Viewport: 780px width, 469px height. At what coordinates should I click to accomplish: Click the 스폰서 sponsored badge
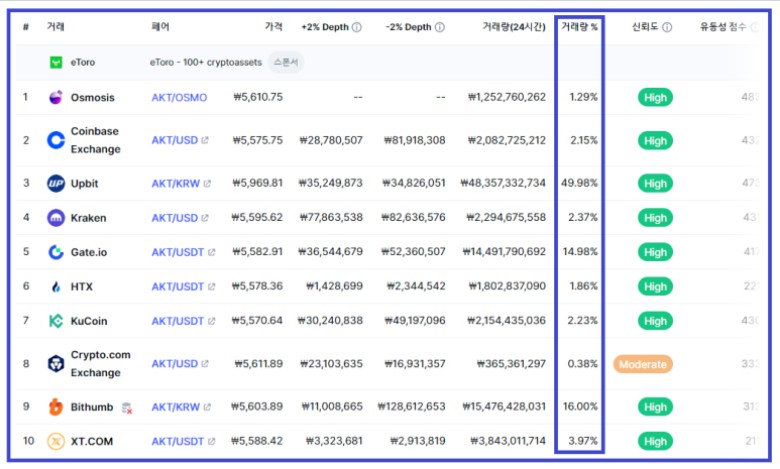point(286,62)
